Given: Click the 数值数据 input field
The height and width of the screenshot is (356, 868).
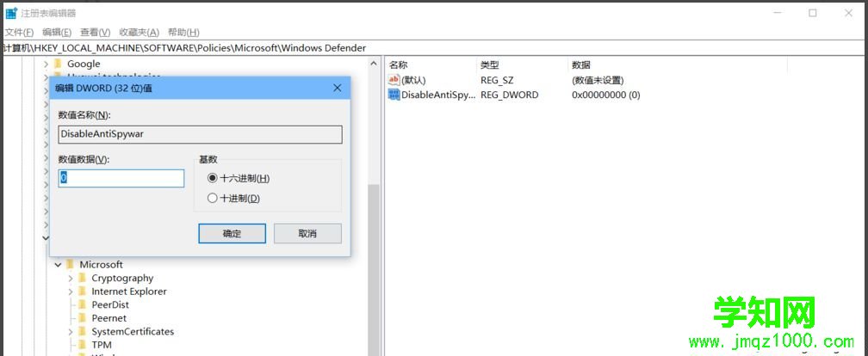Looking at the screenshot, I should coord(121,178).
